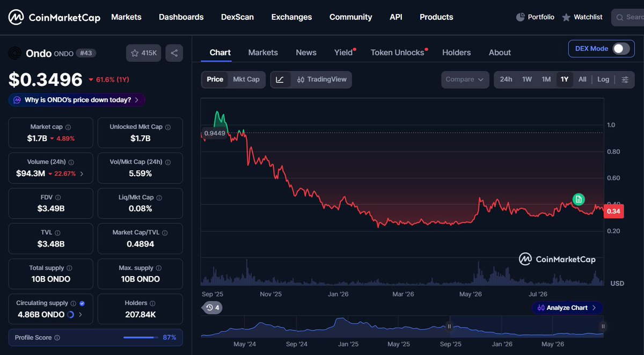Select Price chart view

click(x=215, y=79)
